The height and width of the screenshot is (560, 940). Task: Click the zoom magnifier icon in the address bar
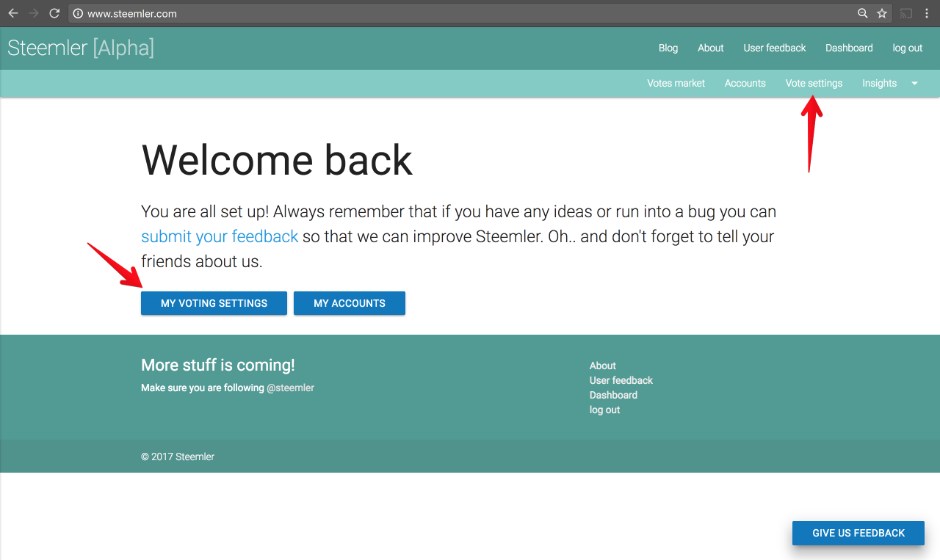point(863,13)
